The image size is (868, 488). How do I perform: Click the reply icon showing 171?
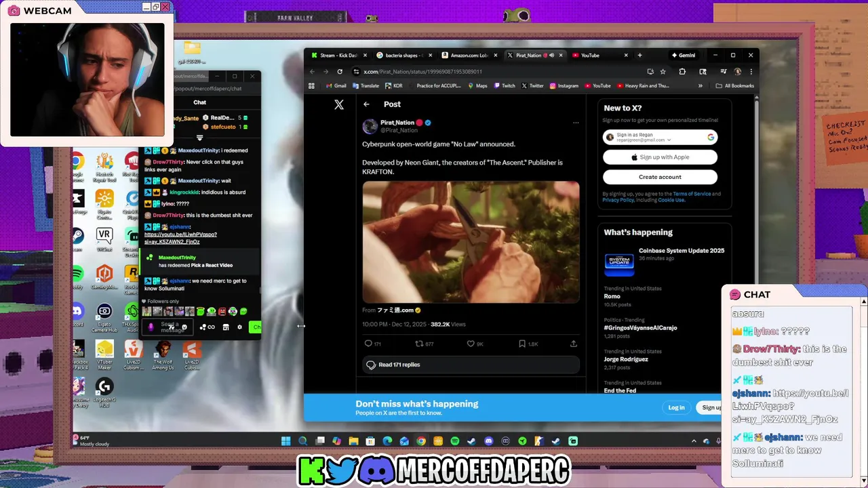(368, 344)
